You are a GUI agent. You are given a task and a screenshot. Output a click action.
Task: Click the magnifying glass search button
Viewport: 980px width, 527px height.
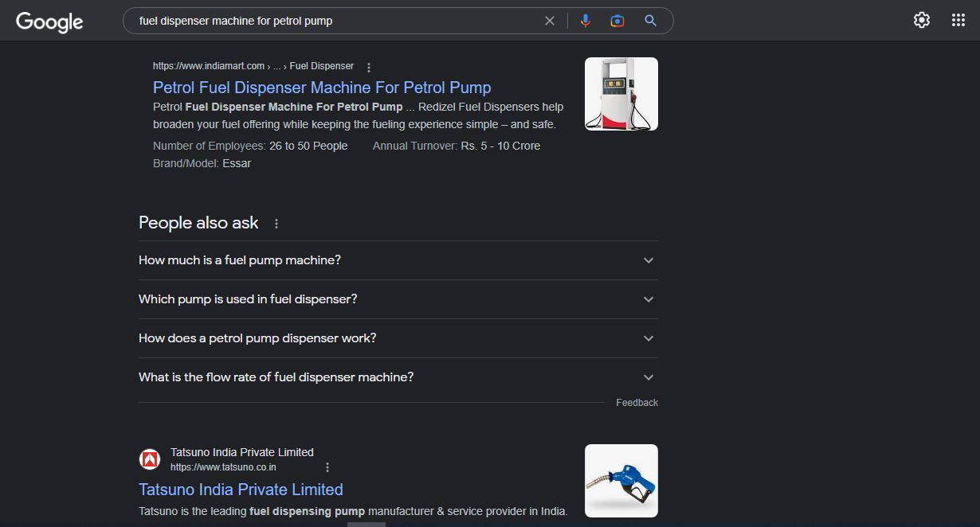[651, 21]
